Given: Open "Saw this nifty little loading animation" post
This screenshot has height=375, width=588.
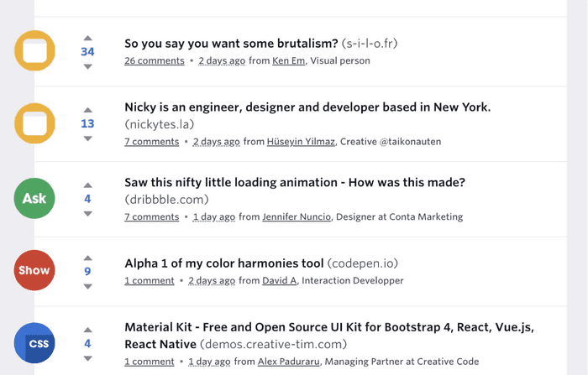Looking at the screenshot, I should (x=294, y=182).
